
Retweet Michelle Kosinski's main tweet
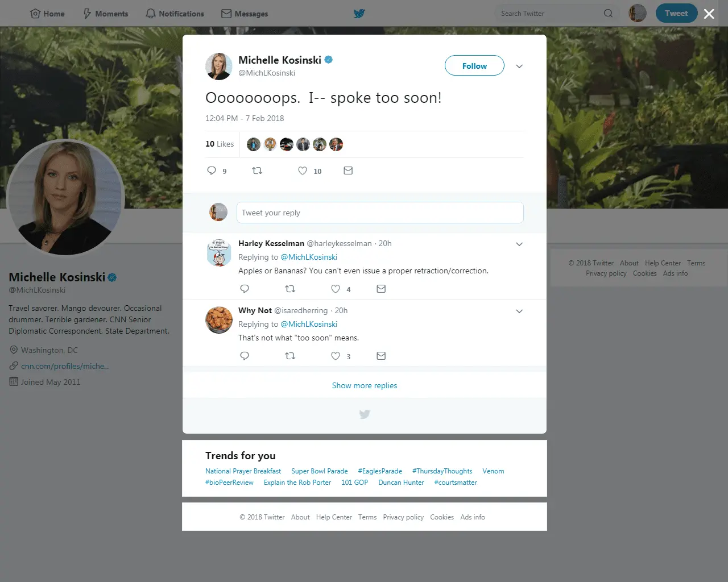257,171
